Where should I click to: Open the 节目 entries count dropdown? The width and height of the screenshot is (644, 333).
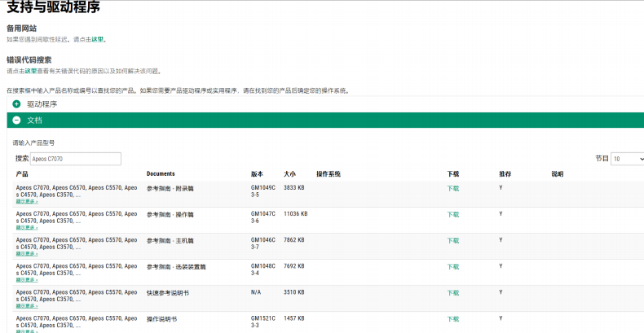628,159
